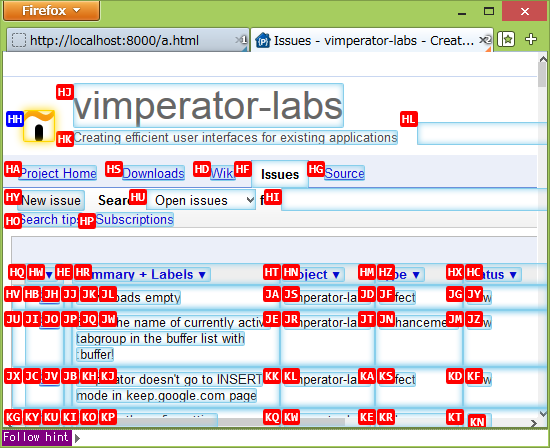
Task: Open the Source section
Action: point(344,173)
